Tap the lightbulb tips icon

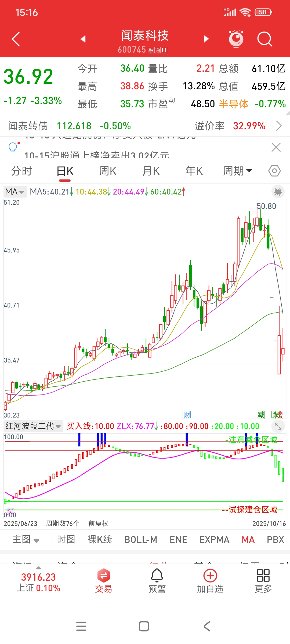[13, 147]
